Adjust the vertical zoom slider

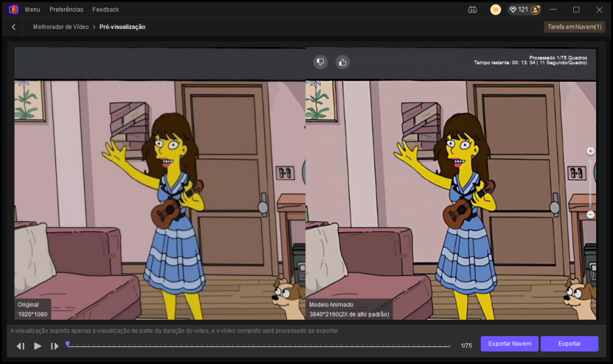click(590, 183)
